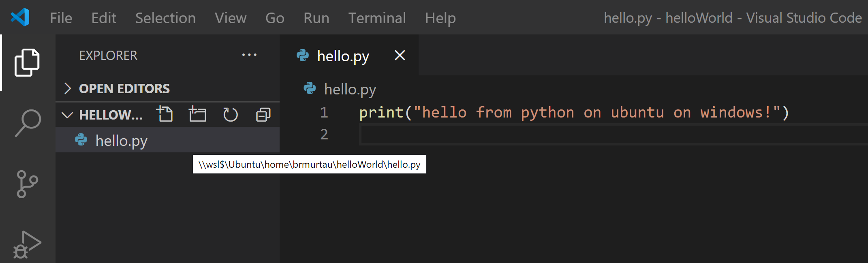
Task: Collapse all folders in Explorer
Action: [263, 115]
